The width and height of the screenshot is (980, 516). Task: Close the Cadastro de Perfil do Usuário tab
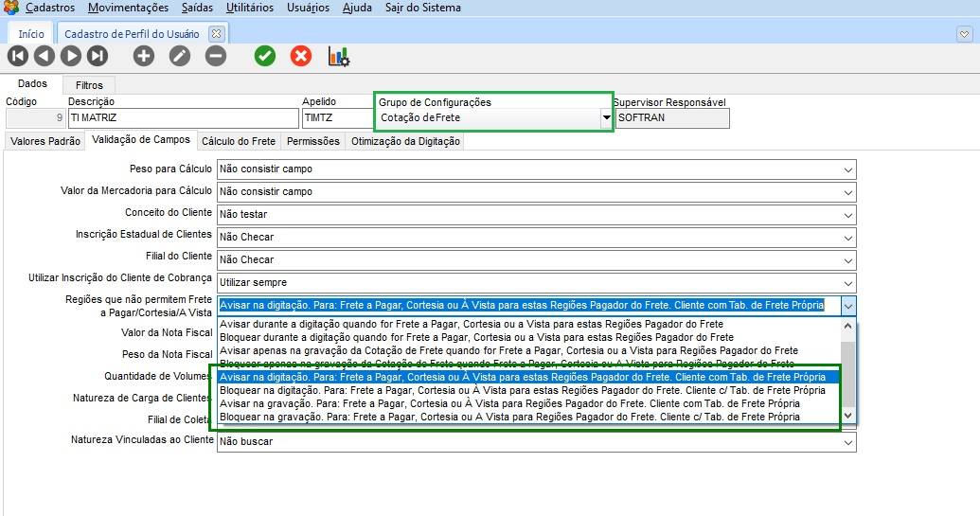[216, 33]
